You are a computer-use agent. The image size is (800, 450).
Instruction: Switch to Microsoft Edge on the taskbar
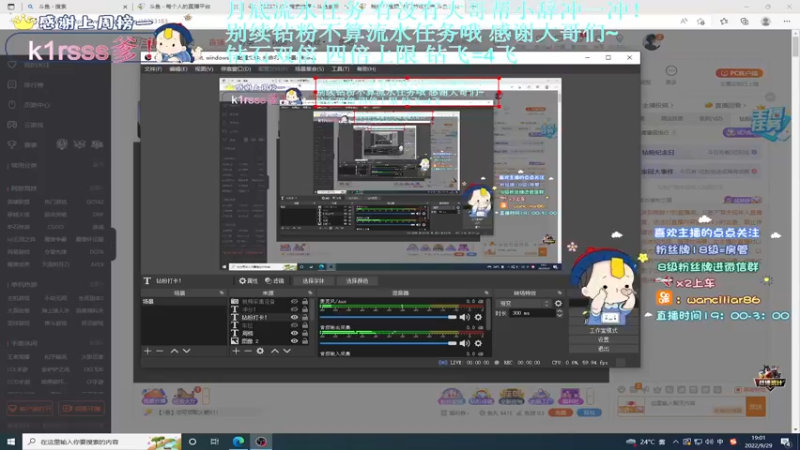(238, 441)
